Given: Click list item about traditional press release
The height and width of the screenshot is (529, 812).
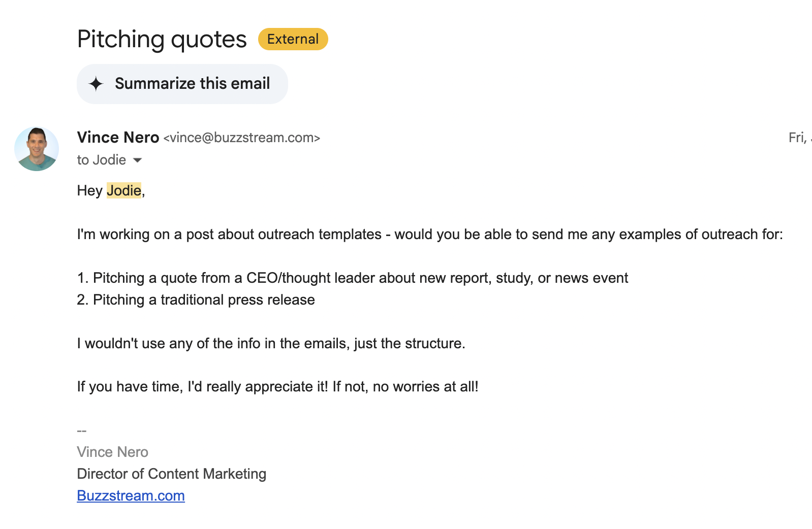Looking at the screenshot, I should (196, 300).
